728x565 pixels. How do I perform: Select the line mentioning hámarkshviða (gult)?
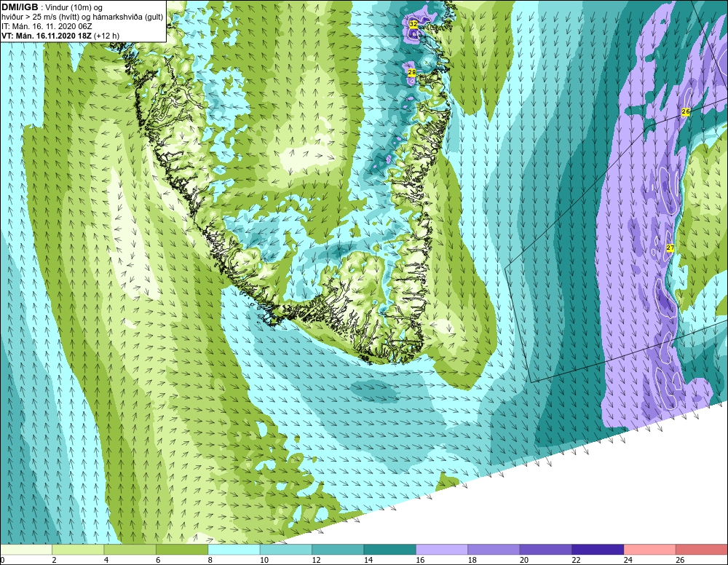[82, 17]
